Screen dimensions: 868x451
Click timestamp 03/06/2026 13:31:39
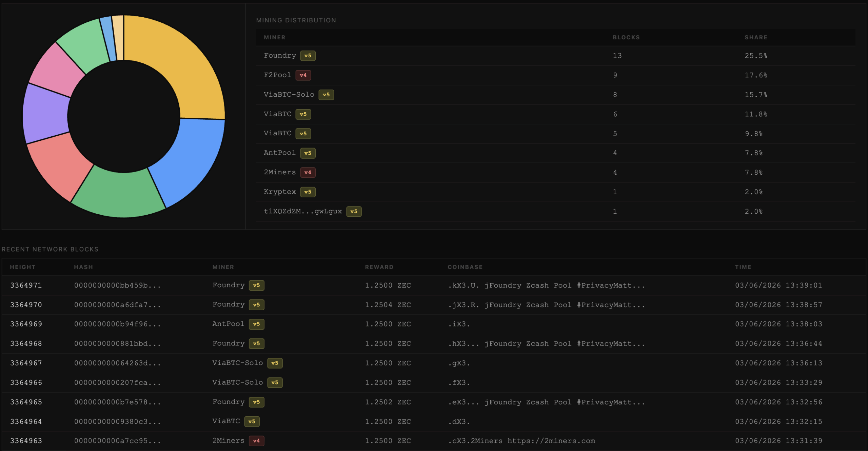click(778, 441)
